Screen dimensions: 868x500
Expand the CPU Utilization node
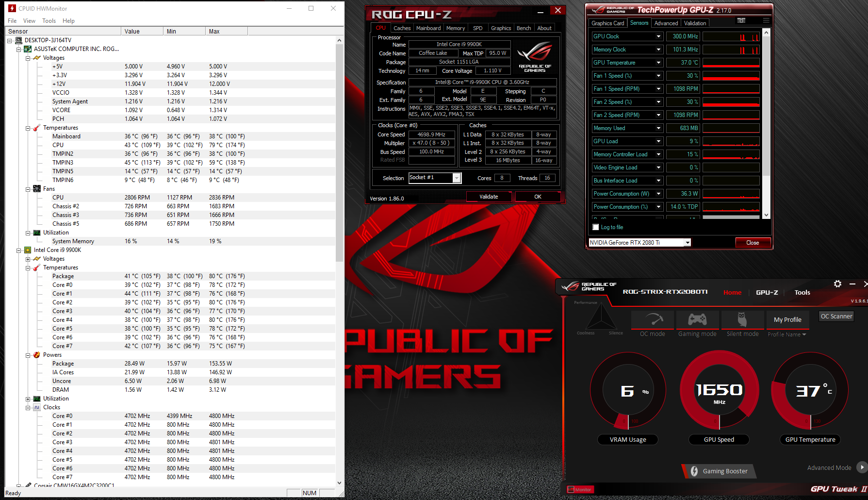pyautogui.click(x=28, y=399)
